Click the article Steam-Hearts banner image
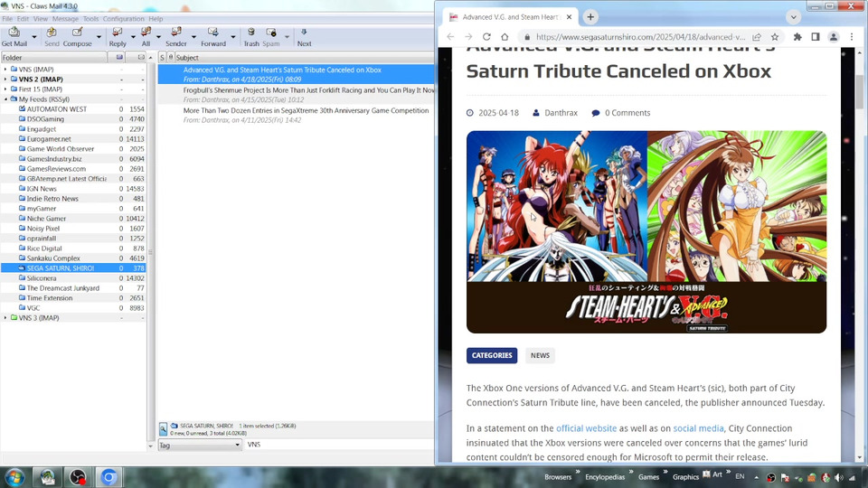The width and height of the screenshot is (868, 488). coord(646,232)
